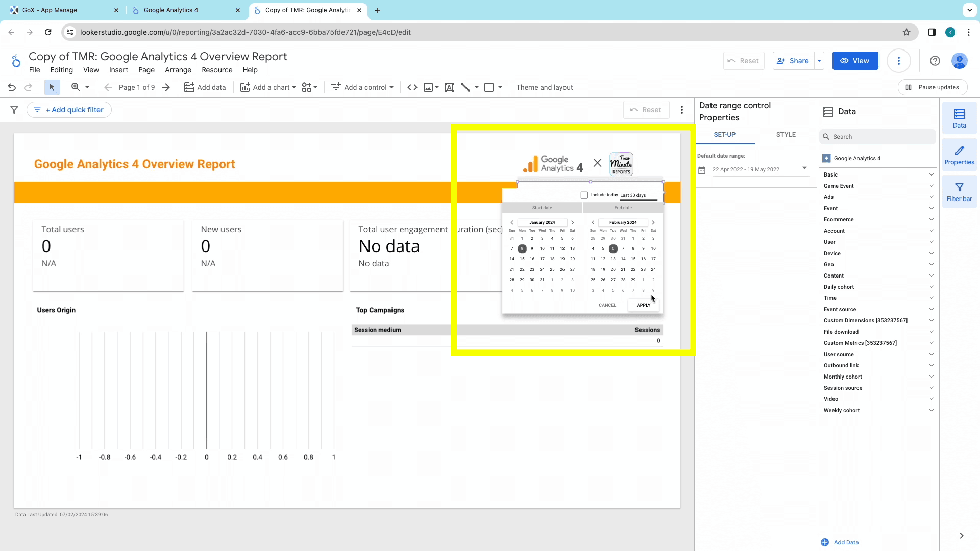Image resolution: width=980 pixels, height=551 pixels.
Task: Switch to the STYLE tab
Action: coord(786,135)
